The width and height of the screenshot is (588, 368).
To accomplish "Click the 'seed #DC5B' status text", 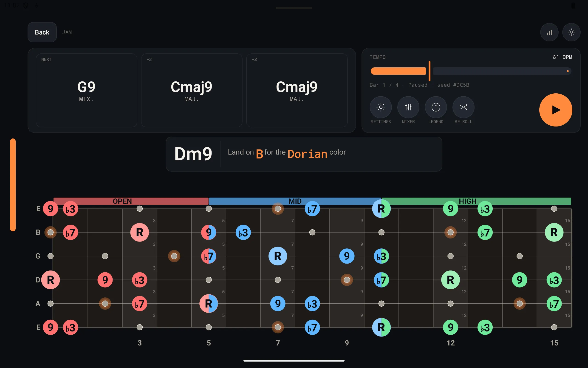I will point(453,85).
